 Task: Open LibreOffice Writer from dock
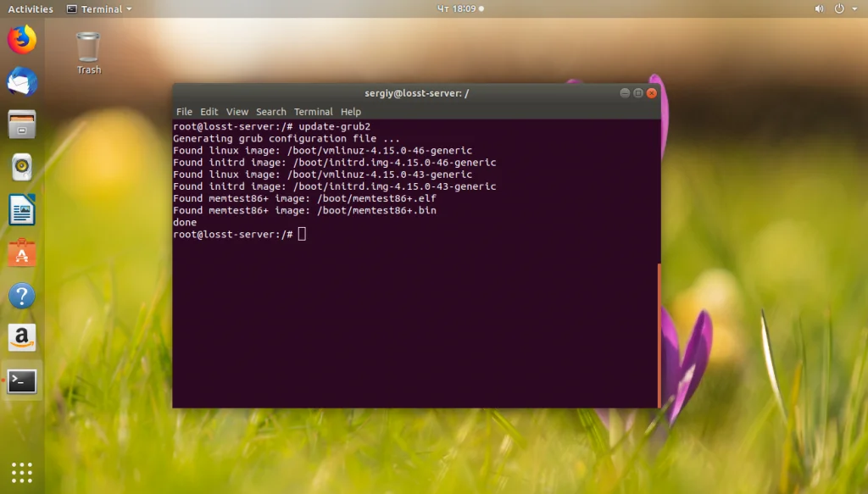pyautogui.click(x=21, y=209)
